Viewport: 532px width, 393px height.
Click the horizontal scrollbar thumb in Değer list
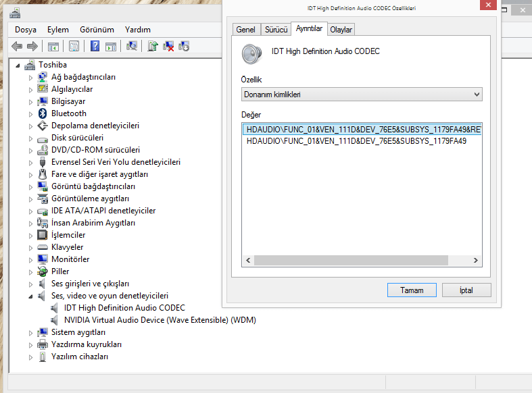coord(351,260)
